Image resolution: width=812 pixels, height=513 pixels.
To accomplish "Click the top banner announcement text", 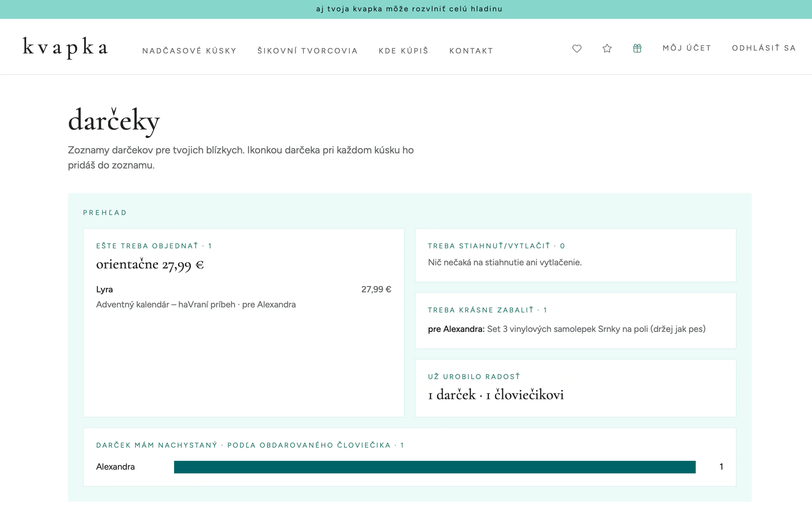I will [409, 9].
